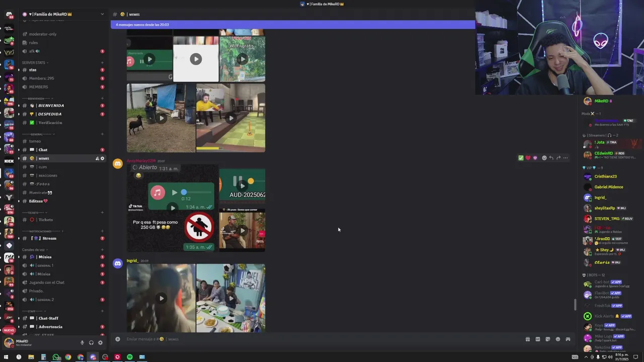This screenshot has width=644, height=362.
Task: Add a channel to the TICKETS category
Action: point(102,212)
